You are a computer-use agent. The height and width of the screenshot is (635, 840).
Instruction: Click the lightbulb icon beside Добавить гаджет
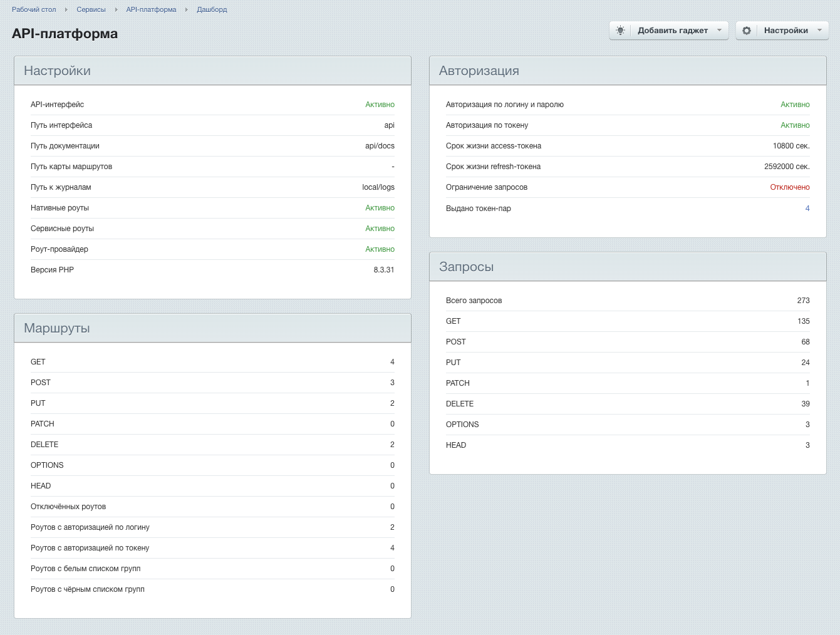[x=620, y=30]
